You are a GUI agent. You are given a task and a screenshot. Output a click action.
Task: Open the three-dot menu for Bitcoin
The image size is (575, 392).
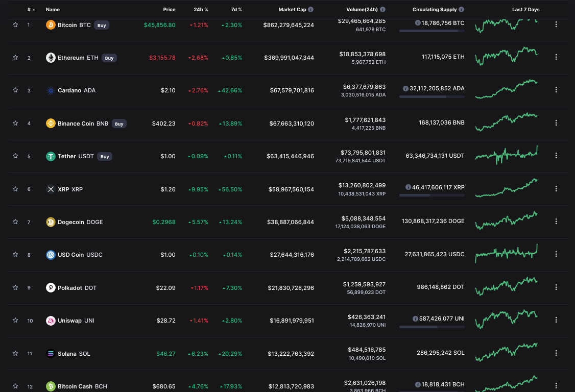(x=556, y=24)
